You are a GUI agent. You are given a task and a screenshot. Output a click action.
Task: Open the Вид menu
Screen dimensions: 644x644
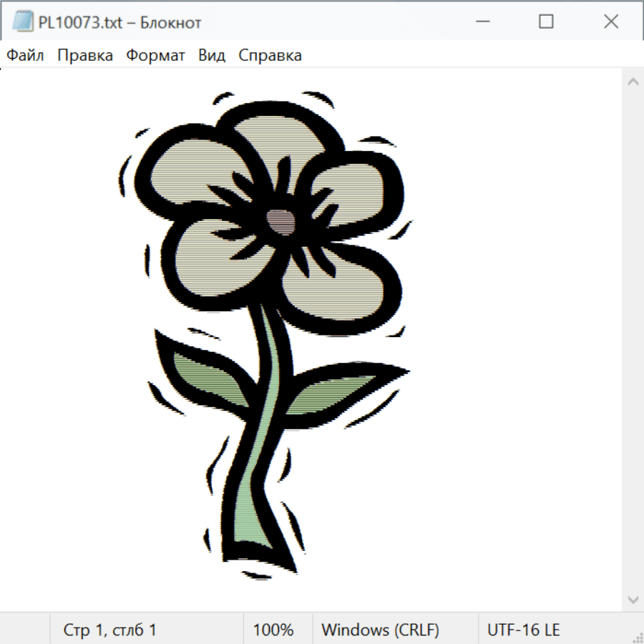(x=212, y=56)
